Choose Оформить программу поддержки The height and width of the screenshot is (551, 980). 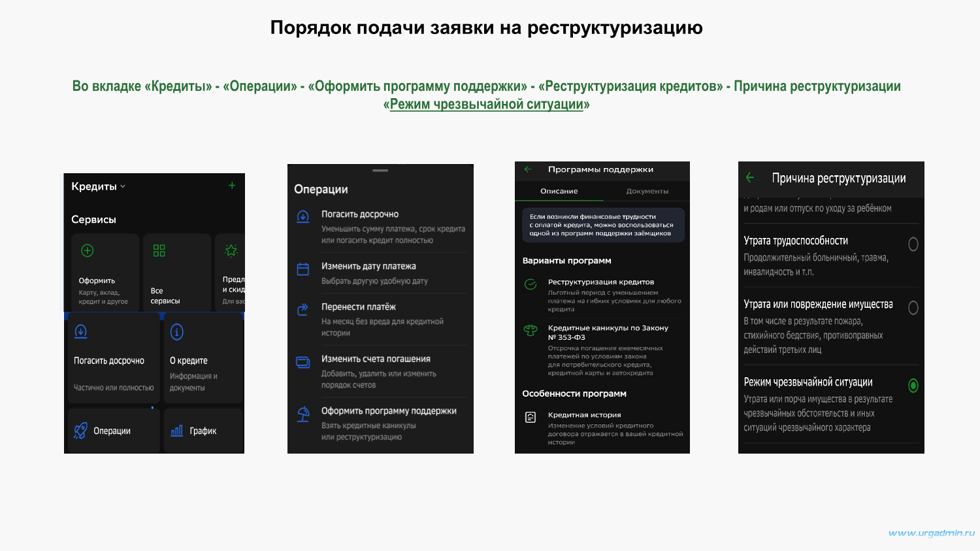[x=381, y=424]
